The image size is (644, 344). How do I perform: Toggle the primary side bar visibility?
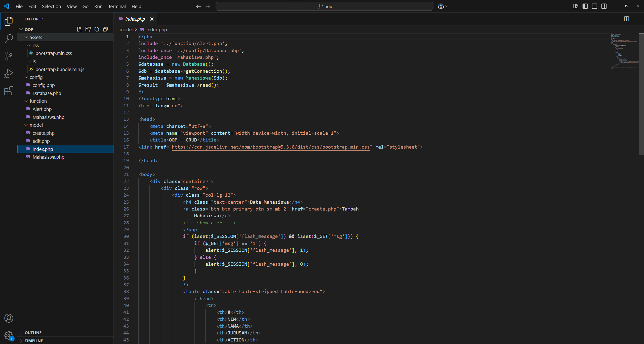click(x=585, y=6)
